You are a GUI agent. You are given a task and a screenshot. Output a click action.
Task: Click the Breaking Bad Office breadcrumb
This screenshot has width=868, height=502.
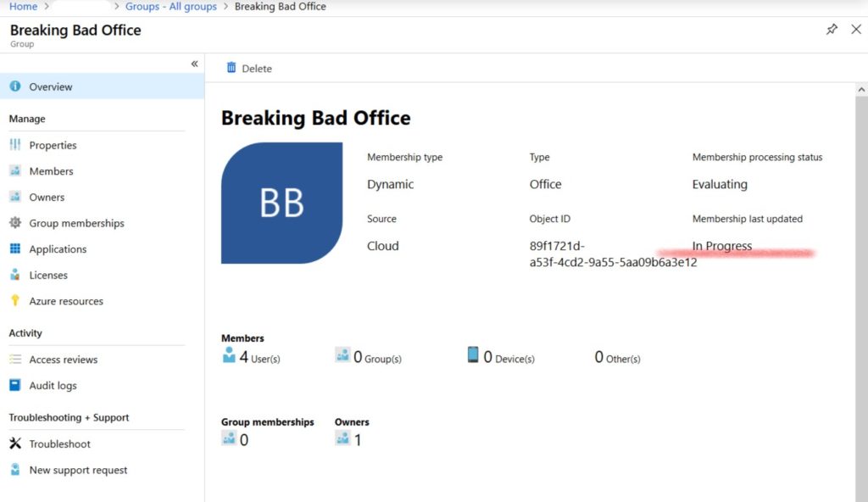point(280,7)
